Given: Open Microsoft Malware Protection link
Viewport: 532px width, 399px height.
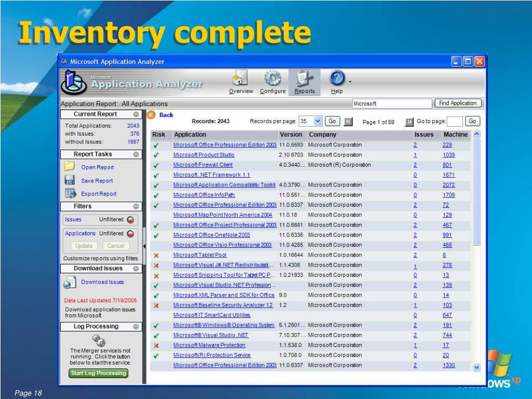Looking at the screenshot, I should coord(209,345).
